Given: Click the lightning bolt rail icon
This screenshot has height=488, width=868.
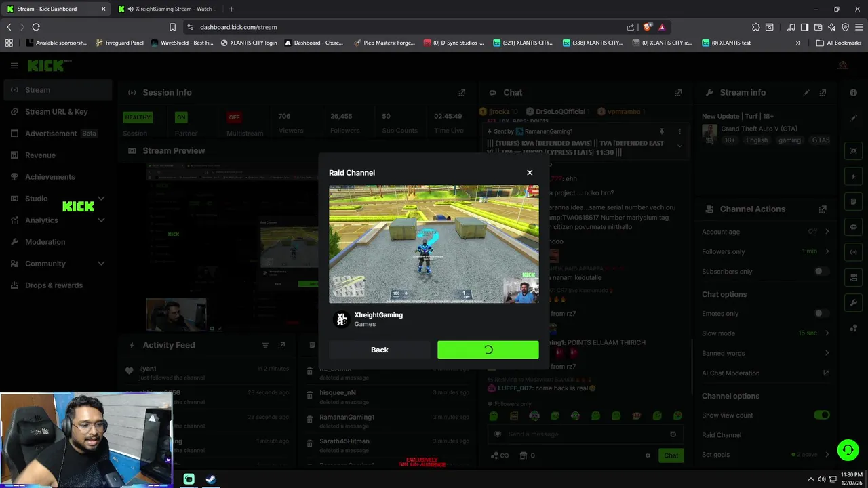Looking at the screenshot, I should click(854, 177).
